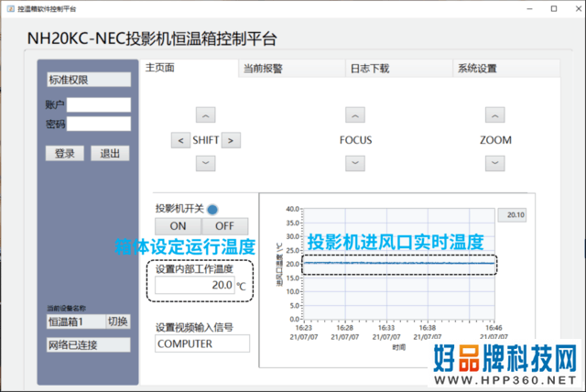Click the 网络已连接 status field
This screenshot has width=586, height=392.
[x=89, y=345]
